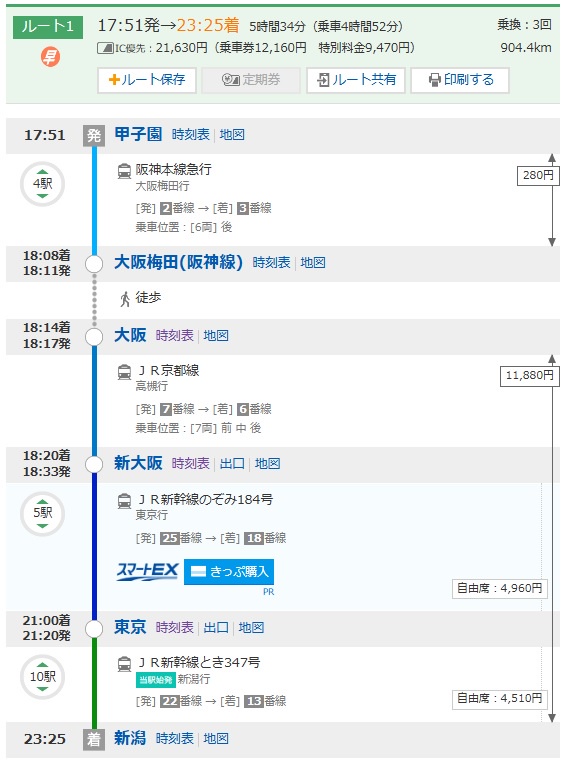Share route via ルート共有 button
Screen dimensions: 567x767
pos(356,80)
